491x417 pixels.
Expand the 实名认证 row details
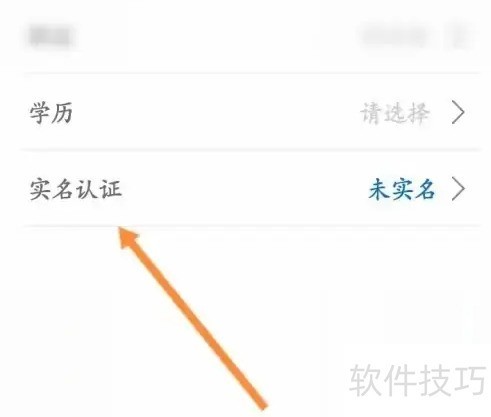(251, 189)
